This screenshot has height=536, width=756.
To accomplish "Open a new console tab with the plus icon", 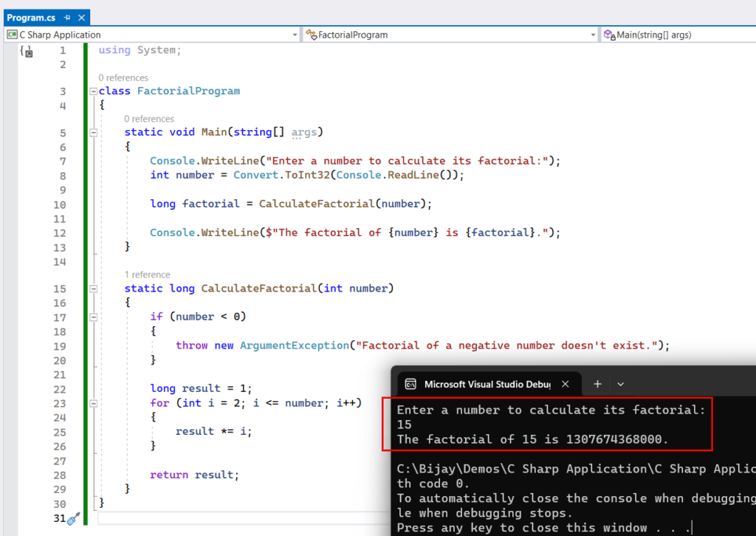I will [597, 384].
